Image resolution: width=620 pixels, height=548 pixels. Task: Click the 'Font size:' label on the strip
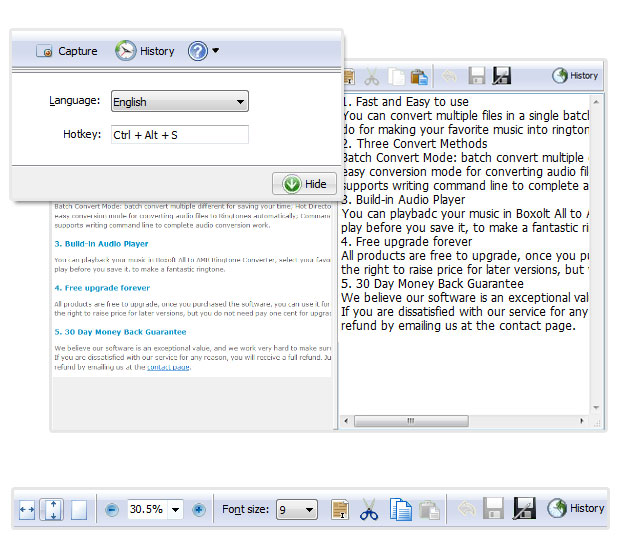[245, 509]
